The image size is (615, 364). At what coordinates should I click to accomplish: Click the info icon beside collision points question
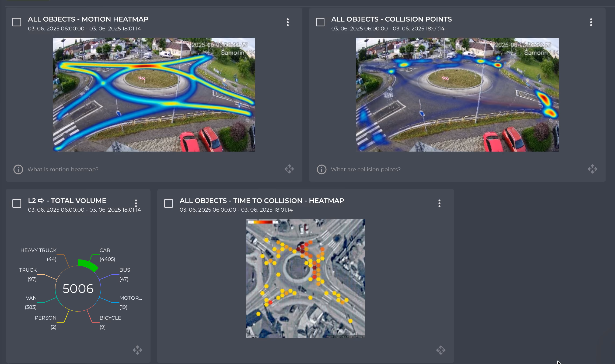tap(322, 169)
